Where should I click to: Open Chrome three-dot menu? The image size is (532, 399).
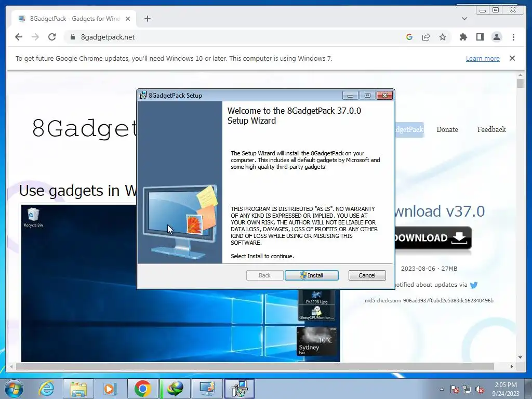click(x=513, y=37)
